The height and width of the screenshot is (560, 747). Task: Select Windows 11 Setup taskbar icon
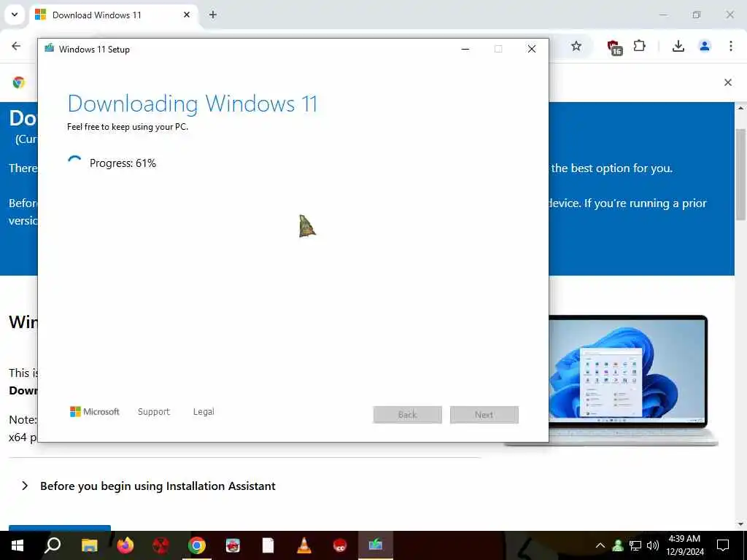(376, 544)
